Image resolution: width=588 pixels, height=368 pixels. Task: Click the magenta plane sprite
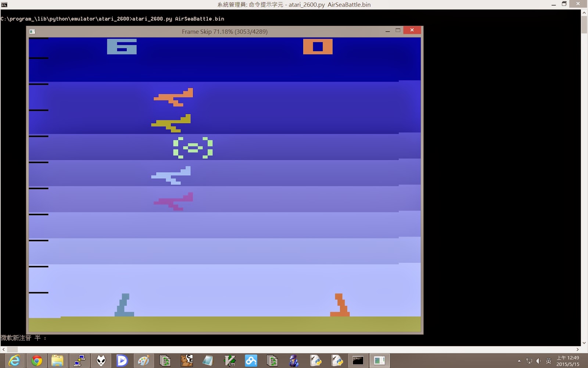tap(173, 202)
